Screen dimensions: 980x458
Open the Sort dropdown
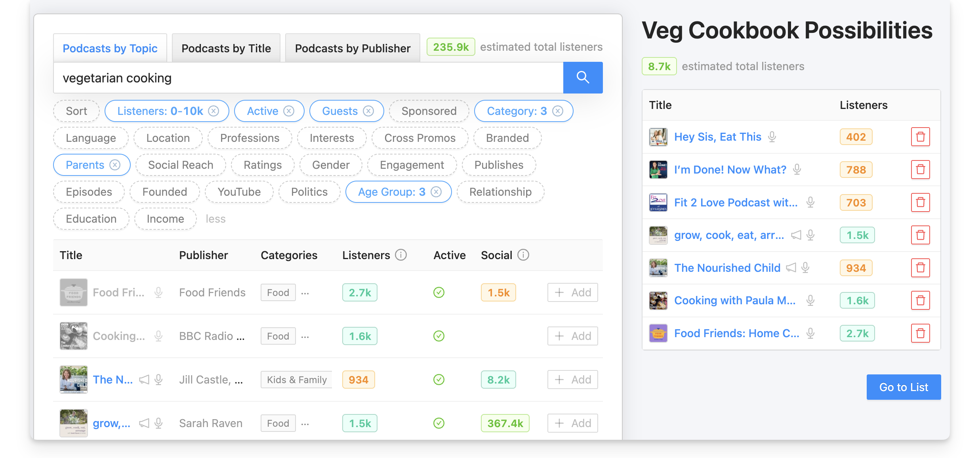click(x=76, y=111)
